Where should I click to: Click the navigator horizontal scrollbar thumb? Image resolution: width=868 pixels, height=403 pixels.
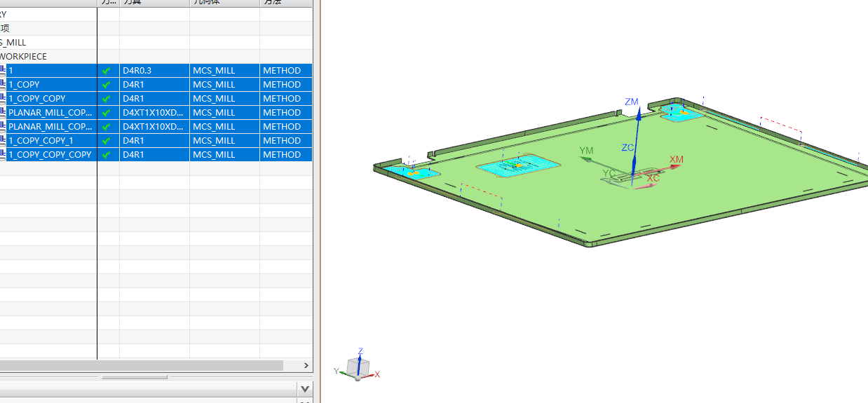point(142,365)
